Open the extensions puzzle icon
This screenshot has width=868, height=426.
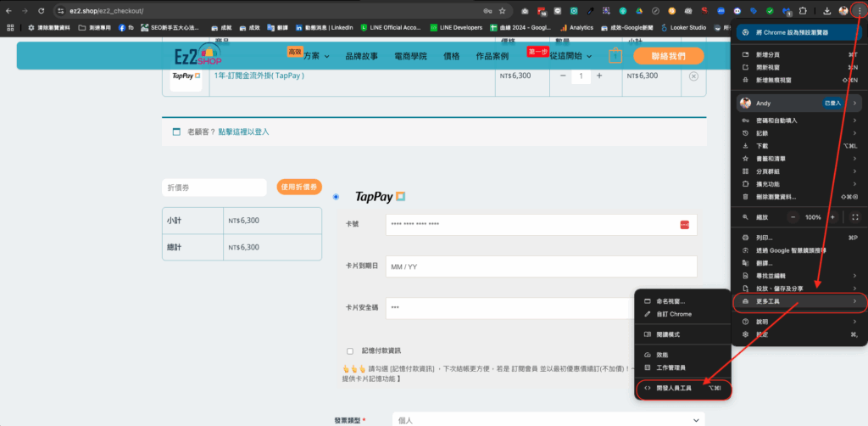pyautogui.click(x=803, y=10)
